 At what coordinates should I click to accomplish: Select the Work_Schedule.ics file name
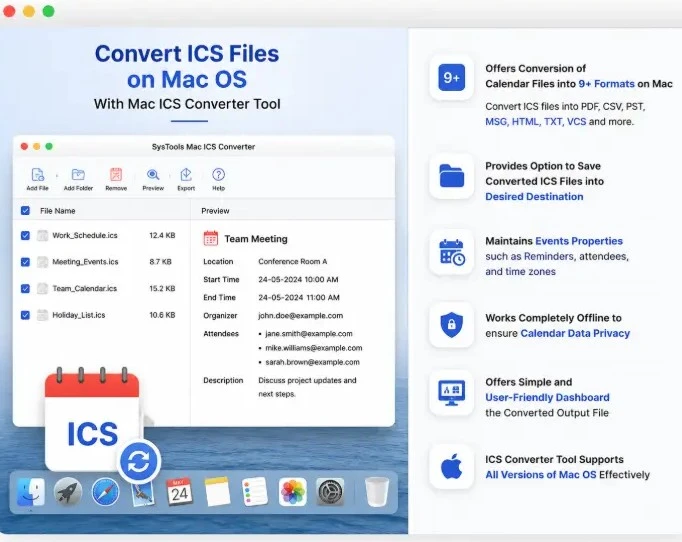(85, 235)
